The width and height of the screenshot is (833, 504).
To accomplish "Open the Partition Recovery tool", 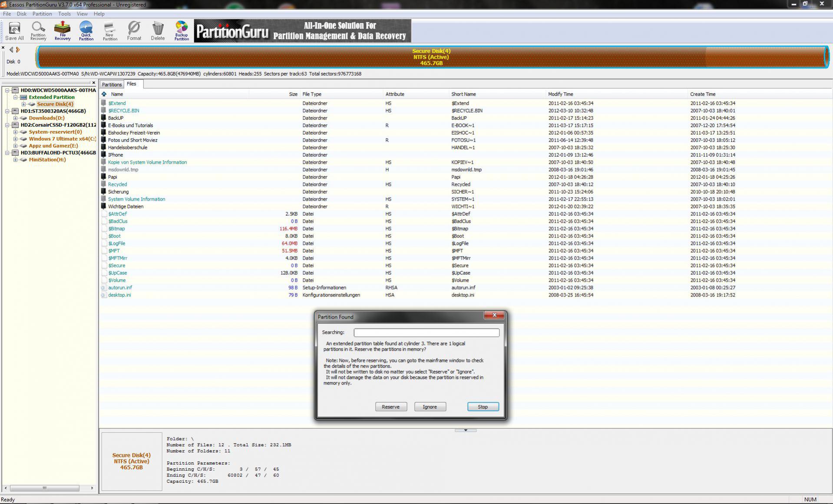I will tap(38, 31).
